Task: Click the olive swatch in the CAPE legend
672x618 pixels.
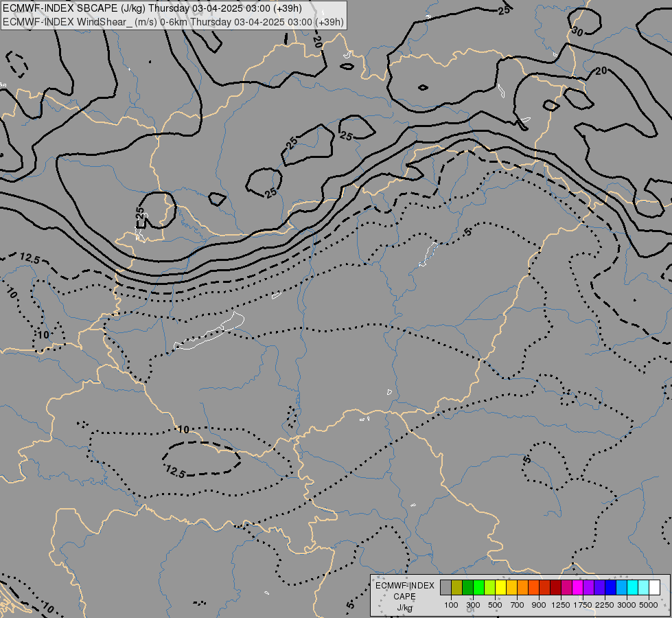Action: pyautogui.click(x=457, y=588)
